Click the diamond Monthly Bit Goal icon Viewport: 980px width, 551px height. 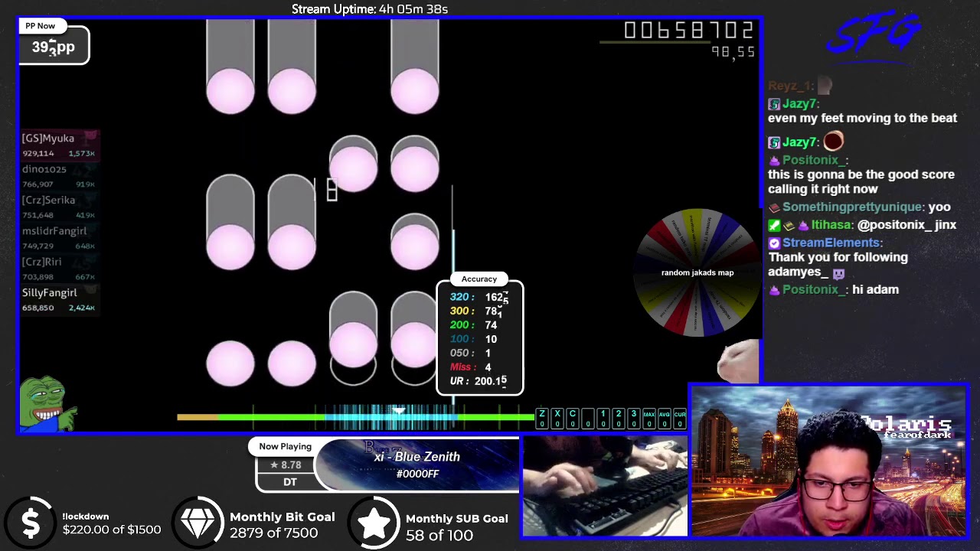click(x=198, y=523)
